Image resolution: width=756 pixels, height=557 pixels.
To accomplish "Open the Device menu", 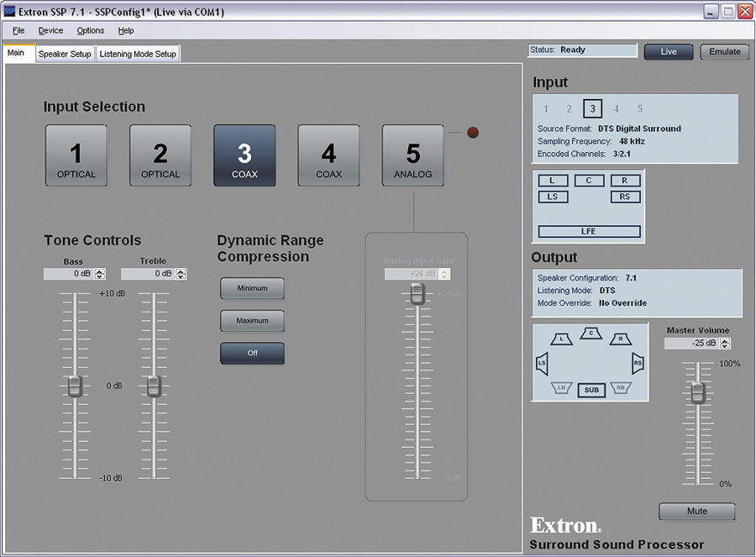I will 50,31.
